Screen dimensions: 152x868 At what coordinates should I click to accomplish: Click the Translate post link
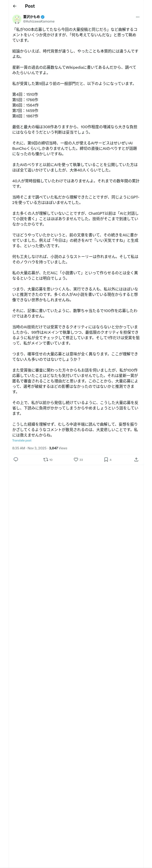point(22,440)
